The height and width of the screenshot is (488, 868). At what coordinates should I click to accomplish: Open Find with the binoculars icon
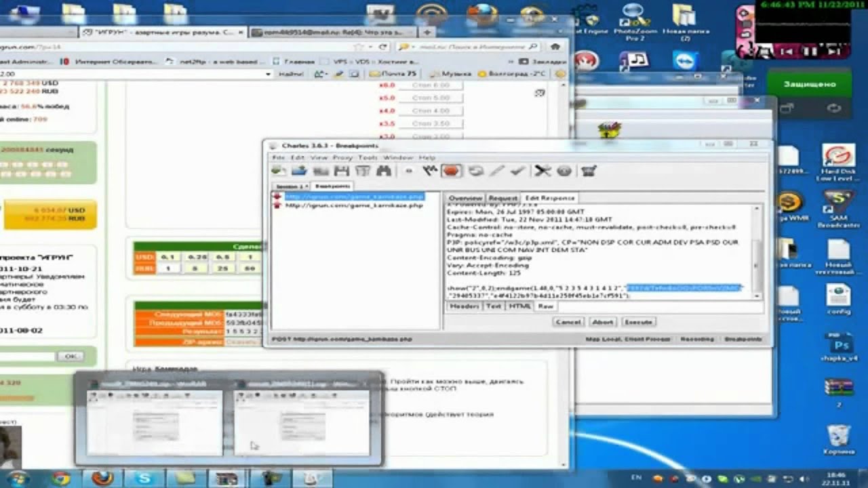coord(384,171)
